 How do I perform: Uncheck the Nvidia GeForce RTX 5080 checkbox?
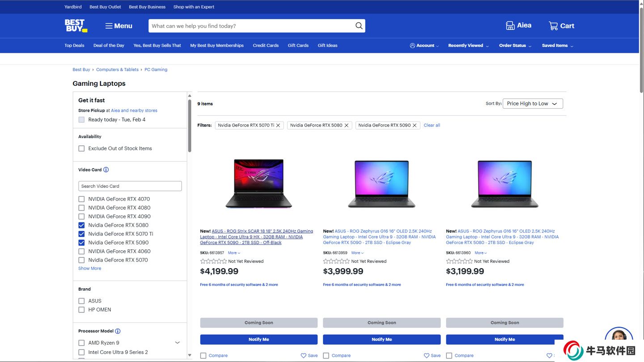click(x=81, y=225)
